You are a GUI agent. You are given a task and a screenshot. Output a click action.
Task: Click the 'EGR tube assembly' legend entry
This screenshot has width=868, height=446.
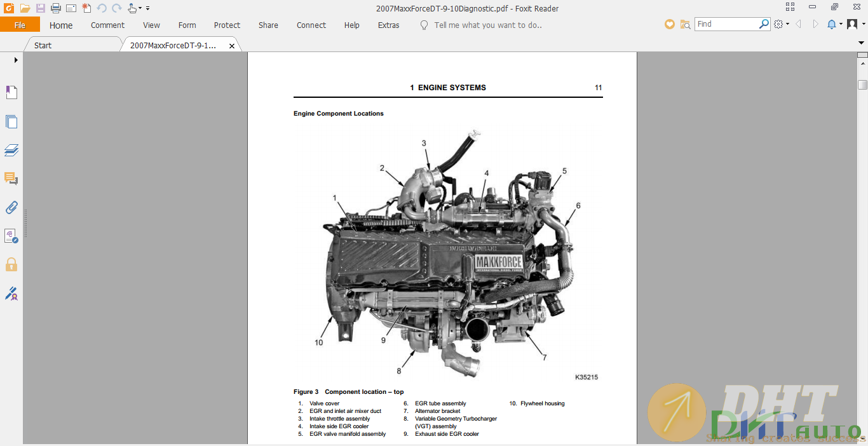(x=440, y=403)
